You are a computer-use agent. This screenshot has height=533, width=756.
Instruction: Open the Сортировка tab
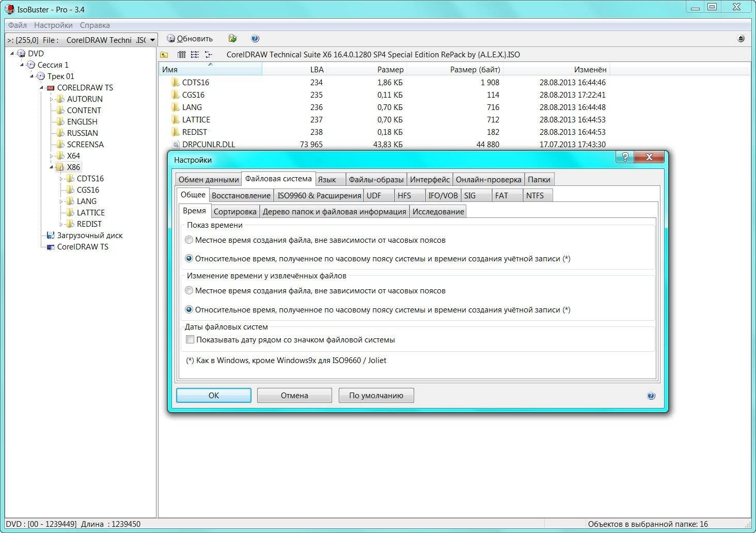pos(235,212)
